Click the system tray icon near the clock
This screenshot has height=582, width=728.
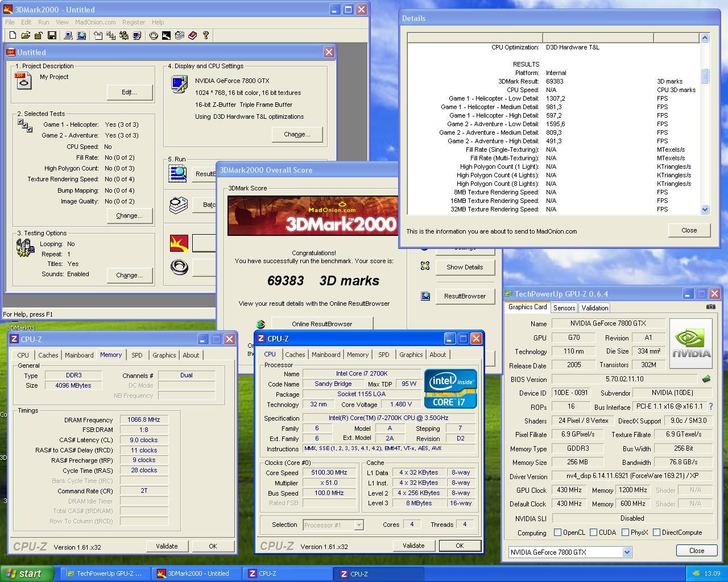(x=695, y=573)
